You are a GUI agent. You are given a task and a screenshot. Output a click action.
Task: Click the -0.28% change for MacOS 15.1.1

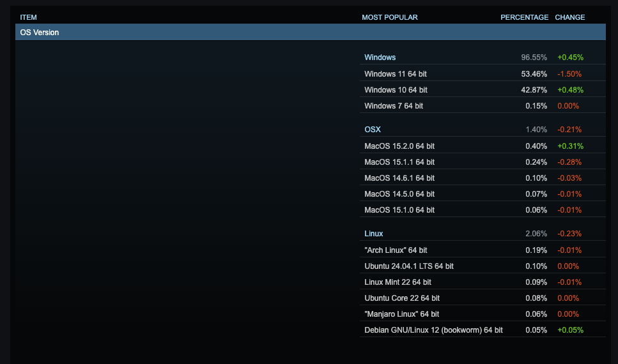(x=569, y=162)
